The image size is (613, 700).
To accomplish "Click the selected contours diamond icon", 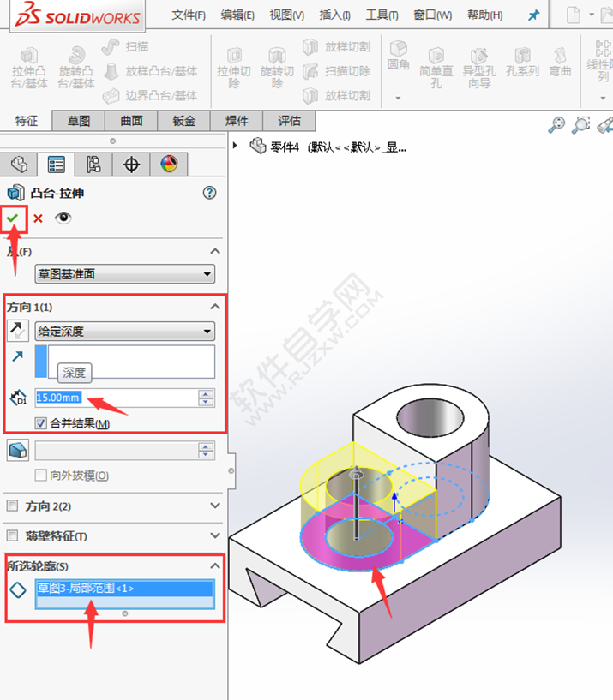I will tap(18, 590).
